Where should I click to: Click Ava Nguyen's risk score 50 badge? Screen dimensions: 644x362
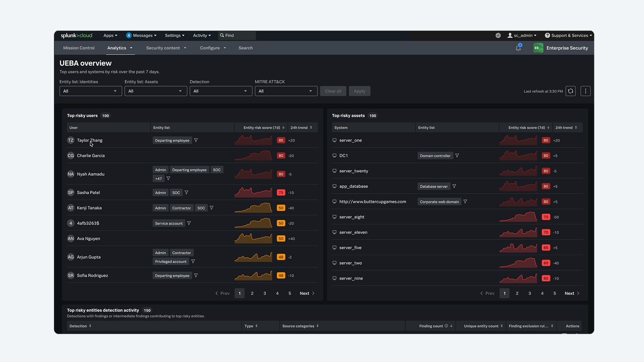281,239
